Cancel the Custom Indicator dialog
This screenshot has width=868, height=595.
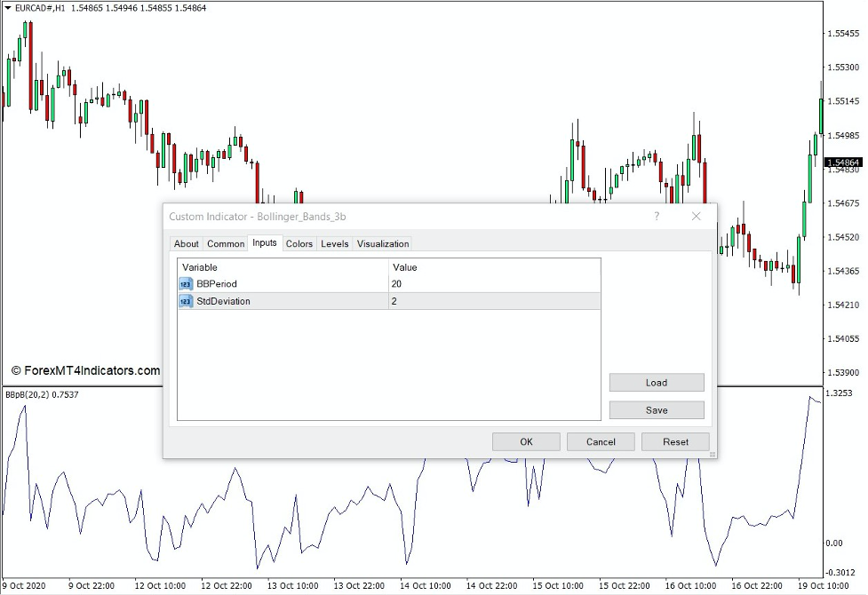[601, 441]
